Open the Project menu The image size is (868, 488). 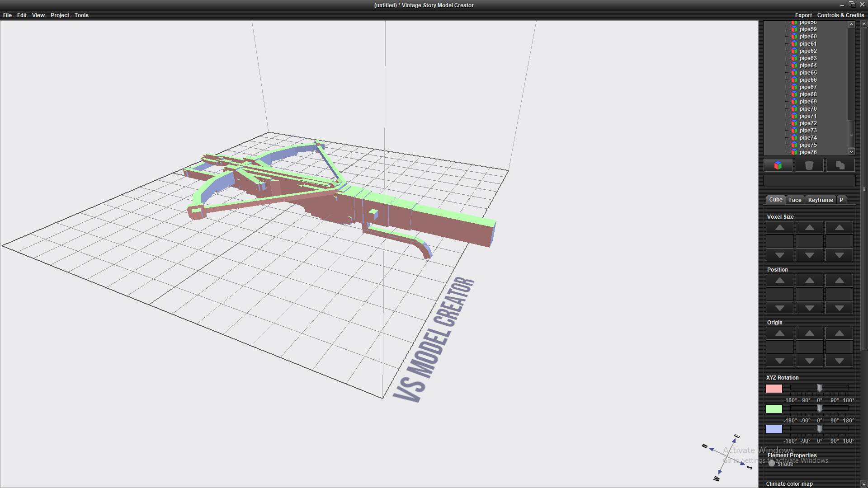tap(60, 15)
